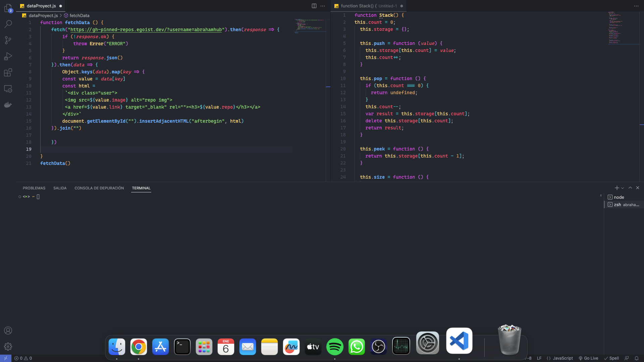Click 'return undefined;' in the Stack editor
Screen dimensions: 644x362
click(394, 93)
